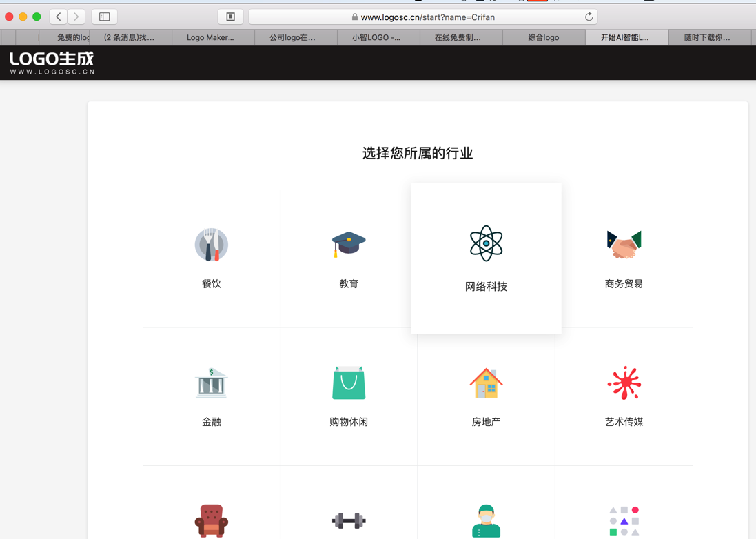Click the 购物休闲 label
Viewport: 756px width, 539px height.
[349, 422]
